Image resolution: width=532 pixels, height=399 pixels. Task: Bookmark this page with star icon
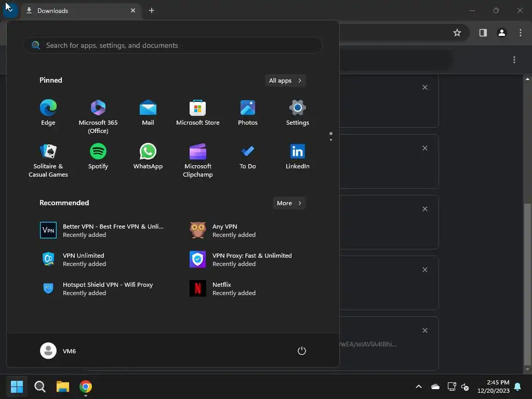457,33
